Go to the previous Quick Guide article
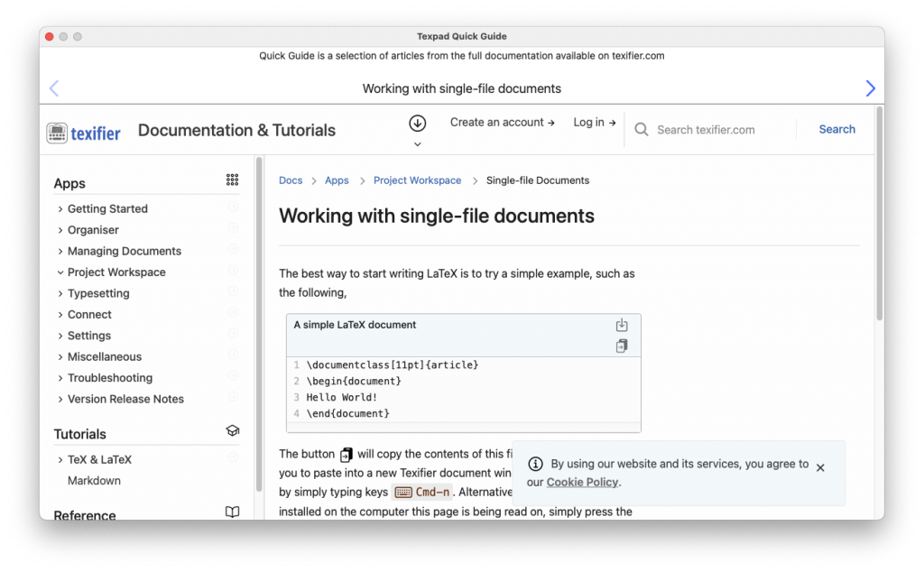 point(54,88)
